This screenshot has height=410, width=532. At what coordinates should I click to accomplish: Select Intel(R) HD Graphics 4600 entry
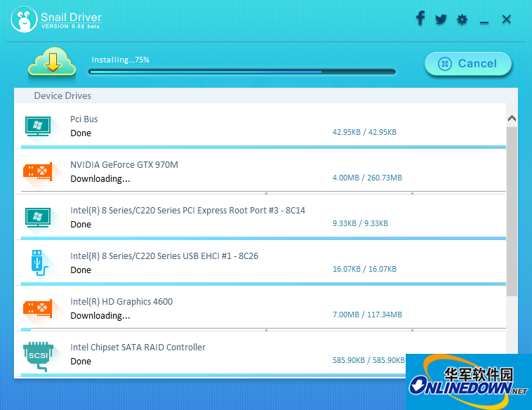tap(121, 301)
